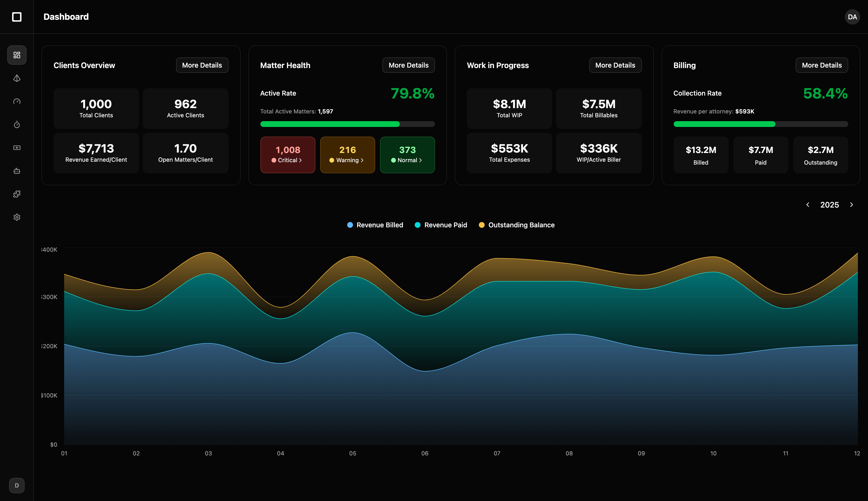The width and height of the screenshot is (868, 501).
Task: Toggle the Revenue Billed legend item
Action: [x=375, y=225]
